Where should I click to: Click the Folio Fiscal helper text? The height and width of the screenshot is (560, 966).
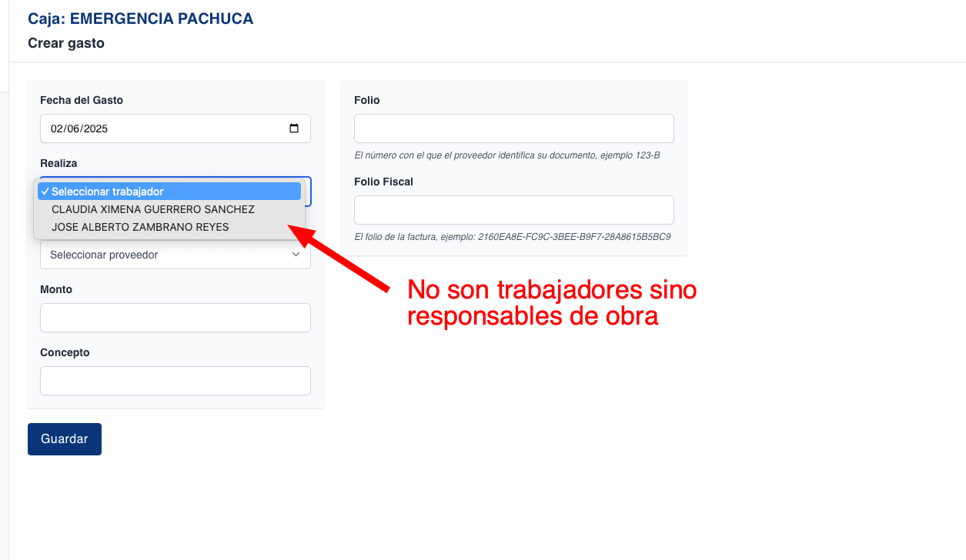pyautogui.click(x=513, y=237)
